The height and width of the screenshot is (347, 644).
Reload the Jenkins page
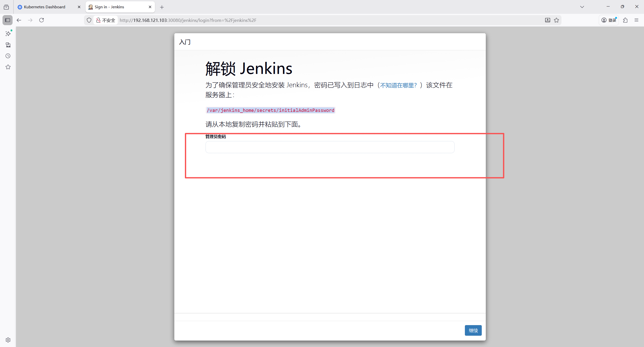tap(42, 20)
